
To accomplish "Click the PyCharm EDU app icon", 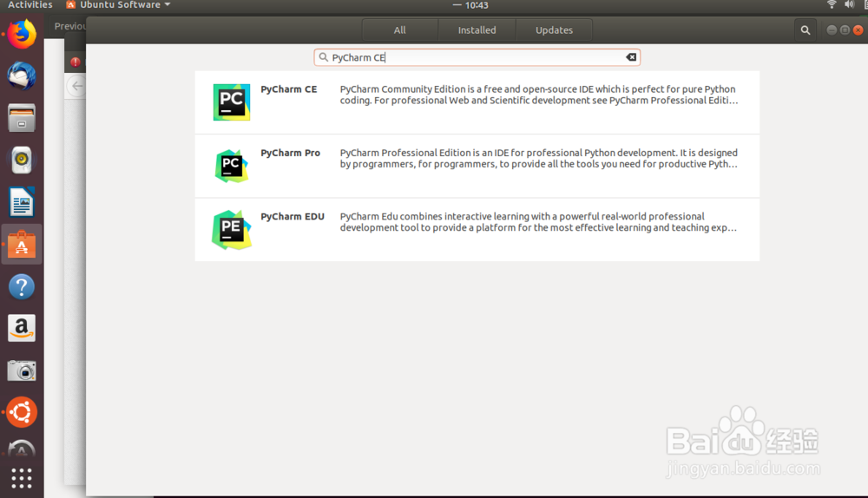I will point(232,230).
